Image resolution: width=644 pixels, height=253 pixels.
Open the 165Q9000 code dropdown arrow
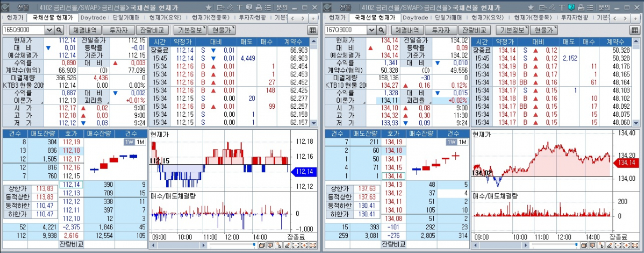[49, 30]
